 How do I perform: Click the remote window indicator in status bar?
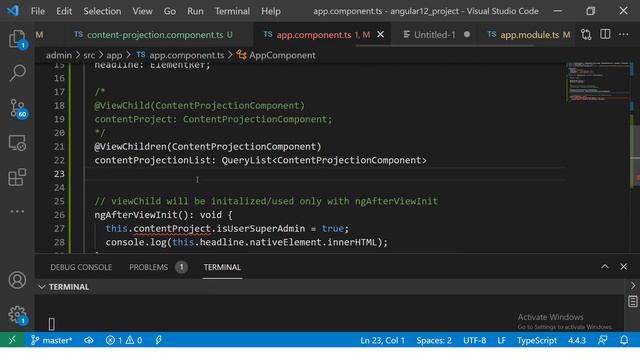pyautogui.click(x=12, y=340)
